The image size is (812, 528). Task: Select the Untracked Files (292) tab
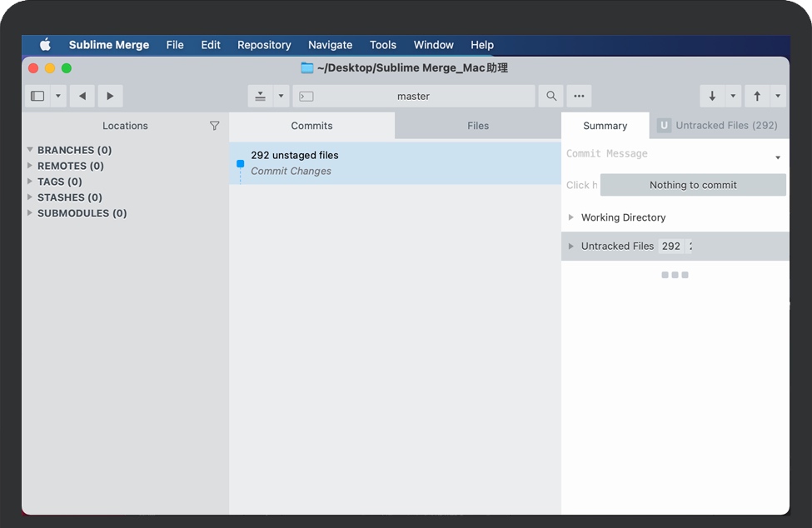718,126
